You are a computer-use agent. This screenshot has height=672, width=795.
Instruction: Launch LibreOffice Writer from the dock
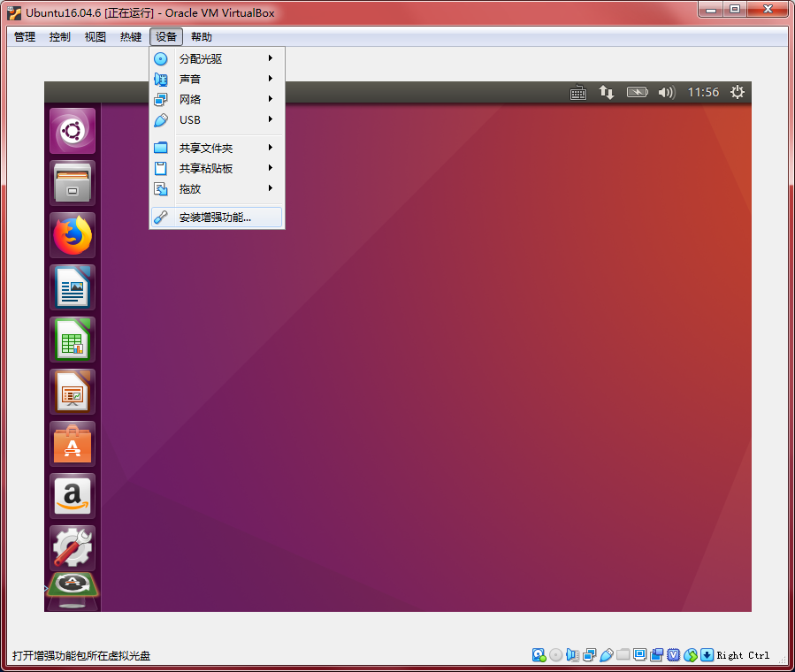[73, 287]
